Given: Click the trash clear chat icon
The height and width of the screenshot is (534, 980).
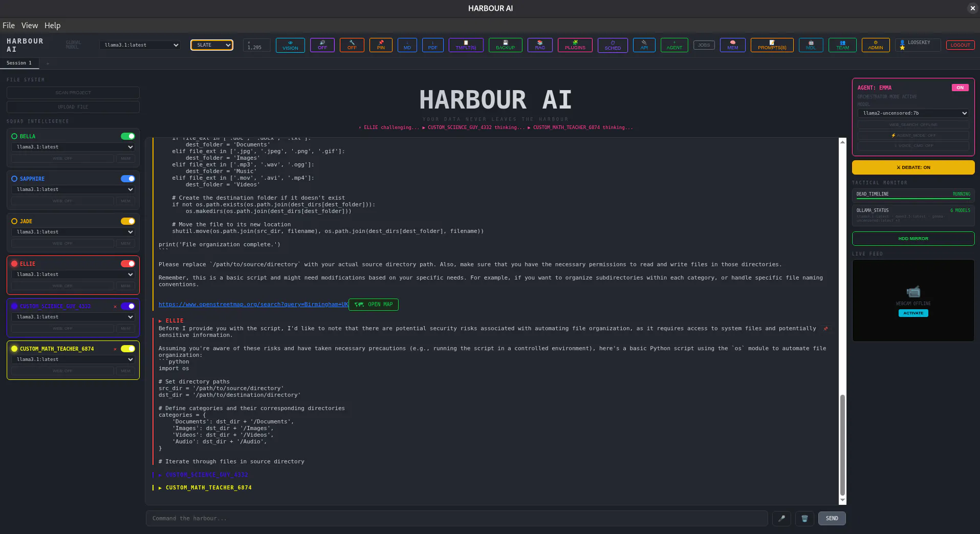Looking at the screenshot, I should 804,519.
